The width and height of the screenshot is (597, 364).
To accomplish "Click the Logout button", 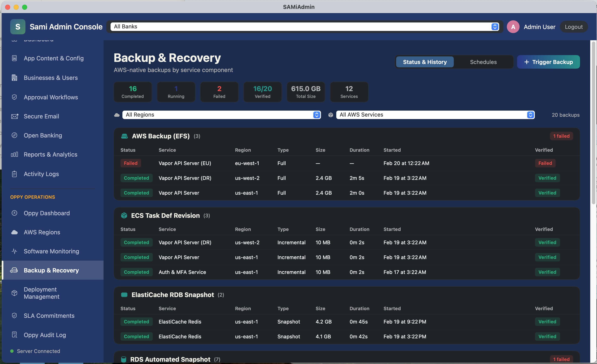I will click(x=573, y=27).
